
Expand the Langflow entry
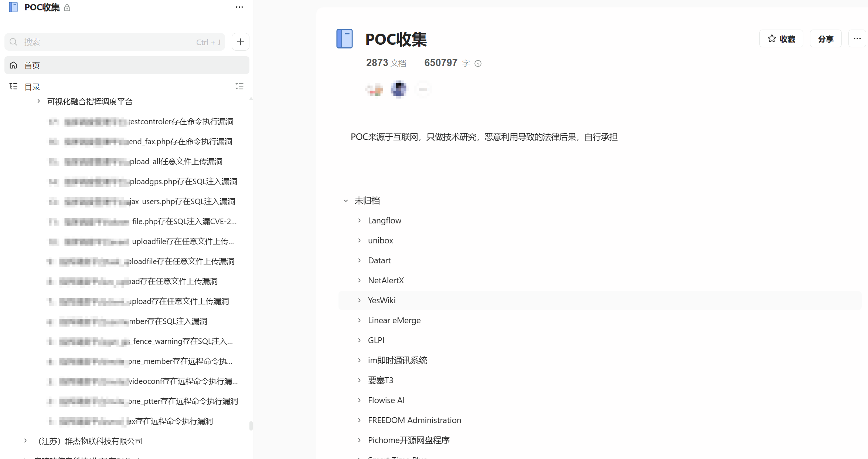coord(359,220)
